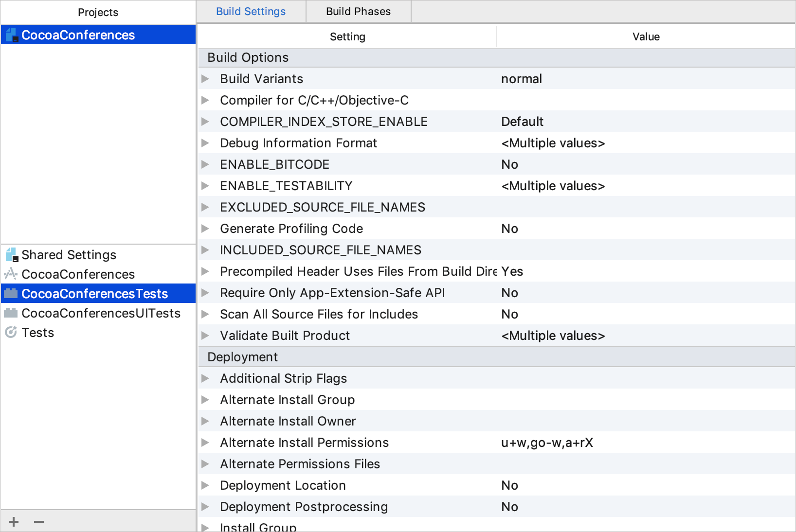Toggle Generate Profiling Code setting
796x532 pixels.
click(x=509, y=229)
